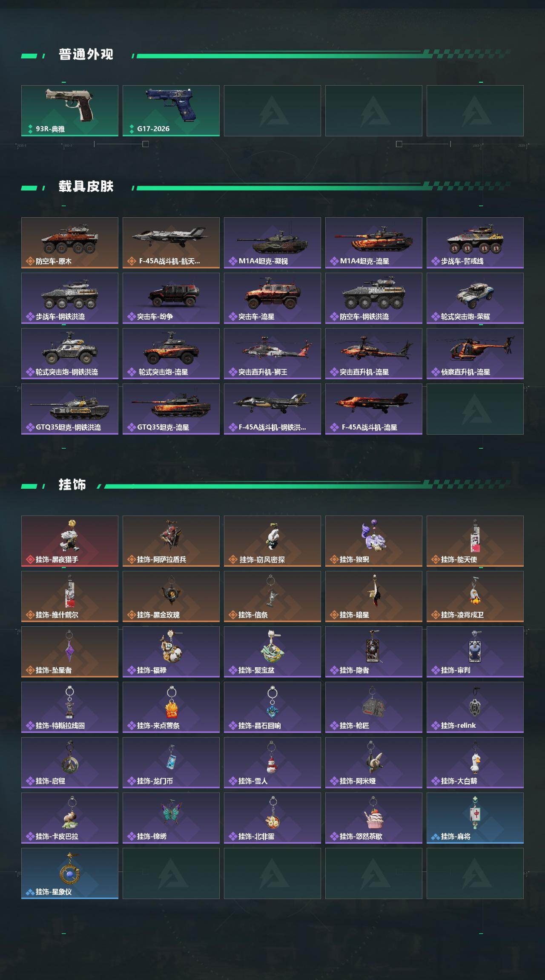Pick the 步战车-警戒线 vehicle skin

point(475,243)
